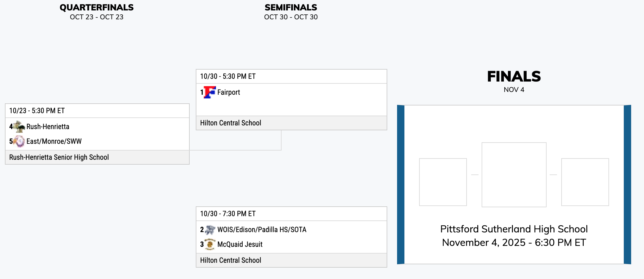Click the right finalist box in Finals
644x279 pixels.
tap(585, 182)
